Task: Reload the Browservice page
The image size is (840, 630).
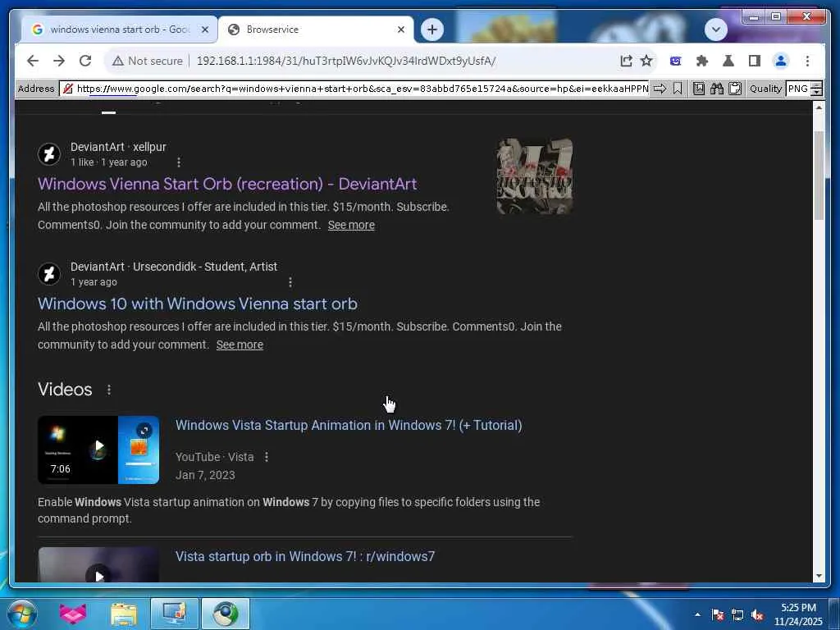Action: (85, 61)
